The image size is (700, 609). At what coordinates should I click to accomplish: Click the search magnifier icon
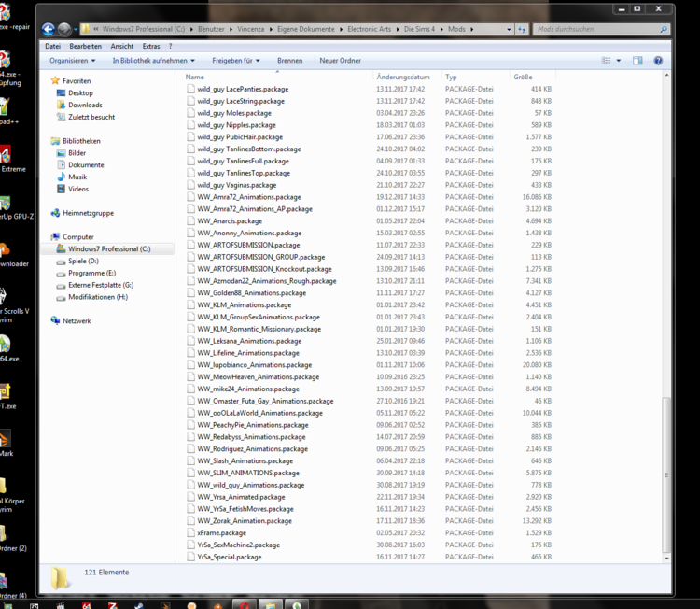pos(664,30)
